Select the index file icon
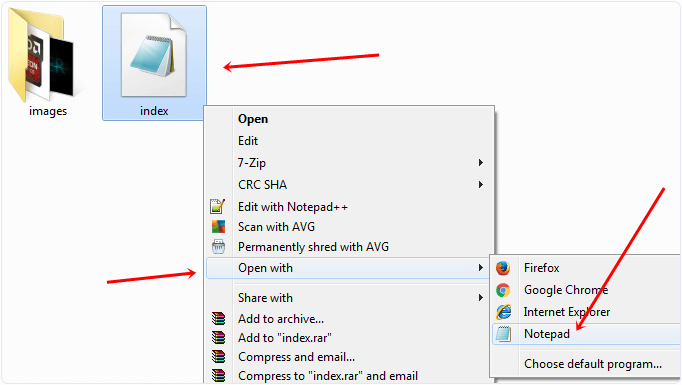The image size is (682, 385). tap(154, 55)
